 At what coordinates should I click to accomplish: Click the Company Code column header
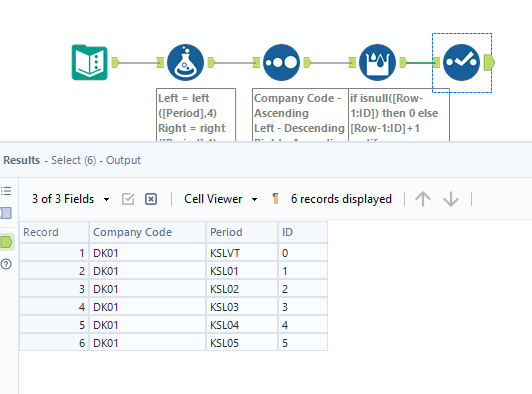pos(147,232)
